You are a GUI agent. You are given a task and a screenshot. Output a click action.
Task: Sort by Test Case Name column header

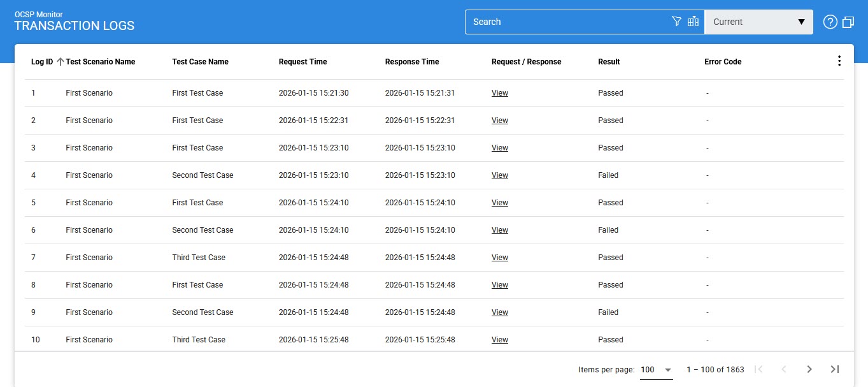(200, 62)
